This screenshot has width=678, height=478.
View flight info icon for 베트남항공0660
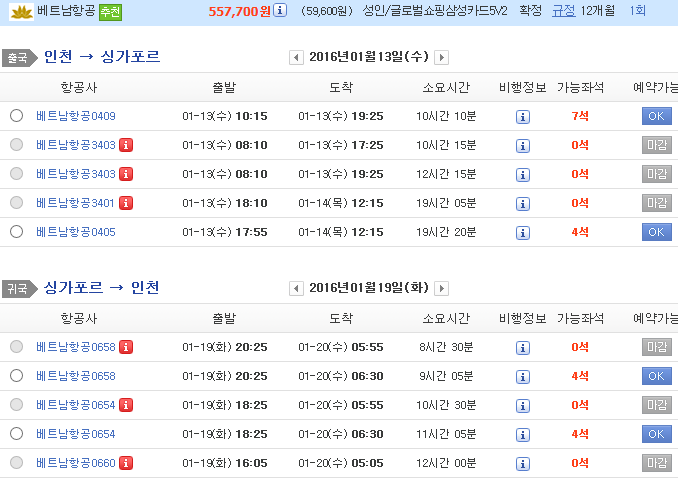(x=523, y=464)
